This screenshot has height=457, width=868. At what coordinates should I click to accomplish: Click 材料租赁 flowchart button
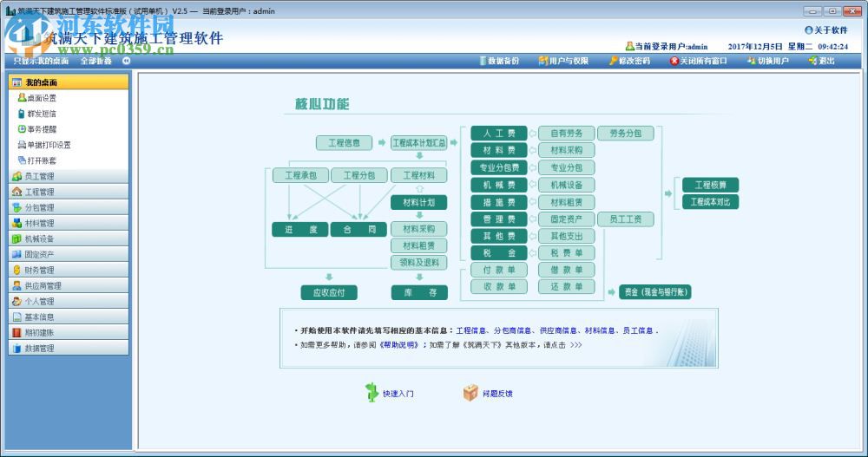[x=418, y=245]
